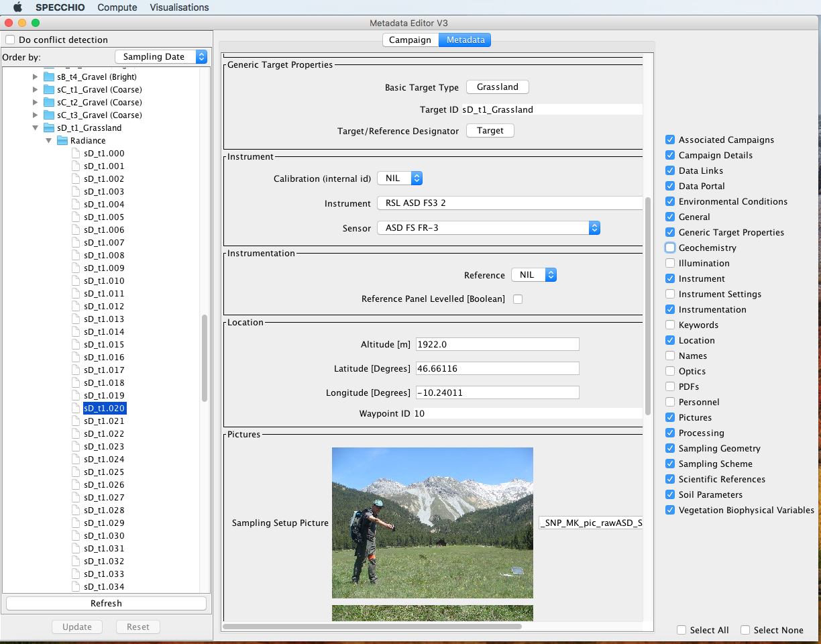Viewport: 821px width, 644px height.
Task: Collapse the Radiance folder node
Action: click(49, 140)
